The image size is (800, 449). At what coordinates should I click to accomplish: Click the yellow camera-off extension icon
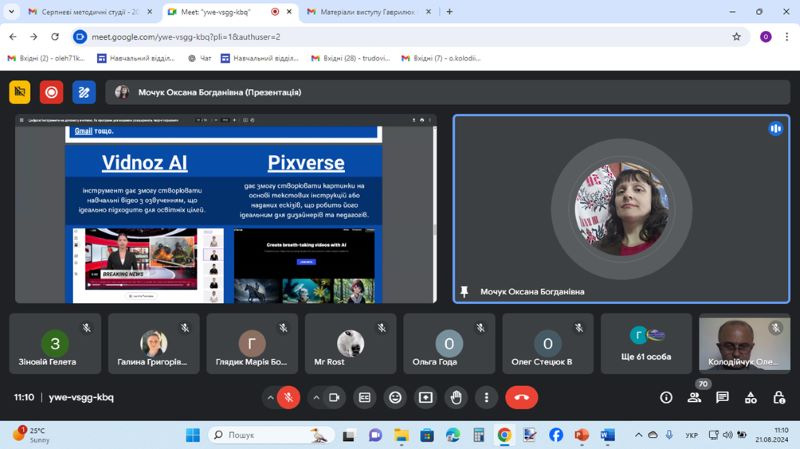[x=20, y=92]
